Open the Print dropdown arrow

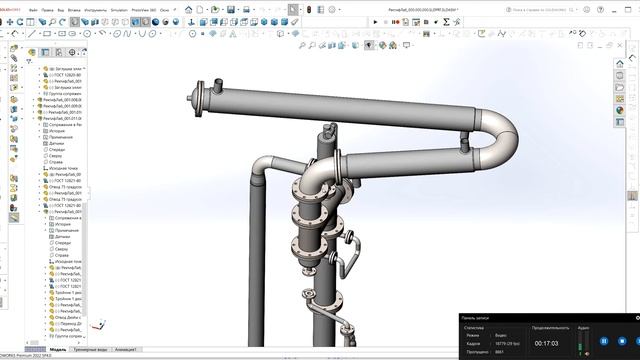[x=253, y=10]
